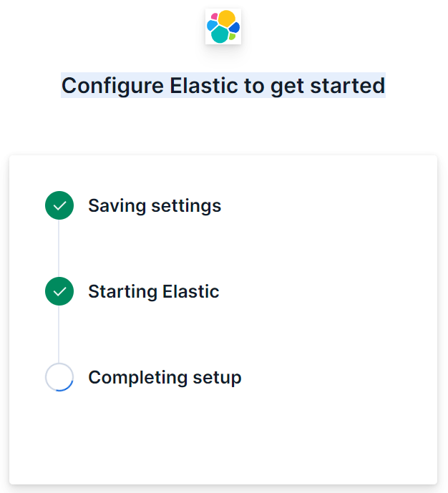Viewport: 448px width, 493px height.
Task: Click the connector line below Starting Elastic
Action: pyautogui.click(x=59, y=334)
